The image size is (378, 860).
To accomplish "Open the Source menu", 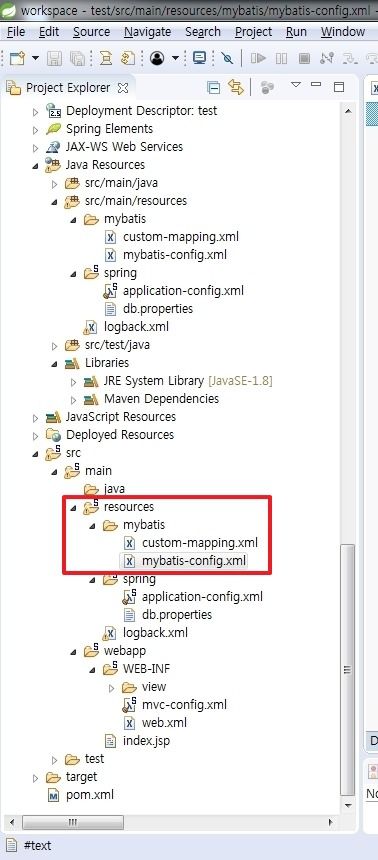I will 92,32.
